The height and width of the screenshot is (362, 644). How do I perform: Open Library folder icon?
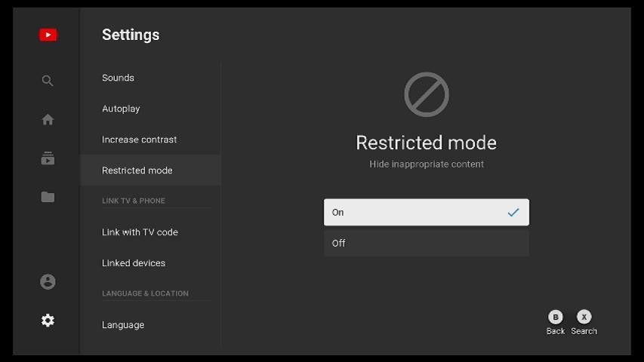pyautogui.click(x=48, y=197)
